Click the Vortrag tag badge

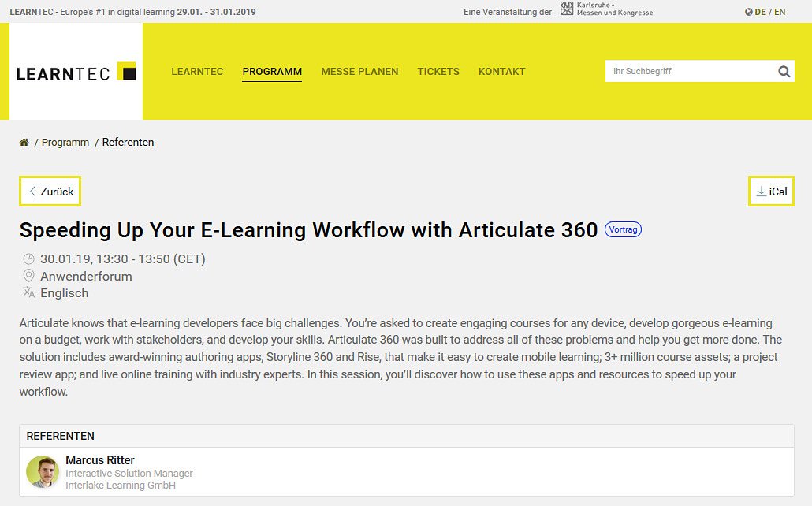[623, 229]
